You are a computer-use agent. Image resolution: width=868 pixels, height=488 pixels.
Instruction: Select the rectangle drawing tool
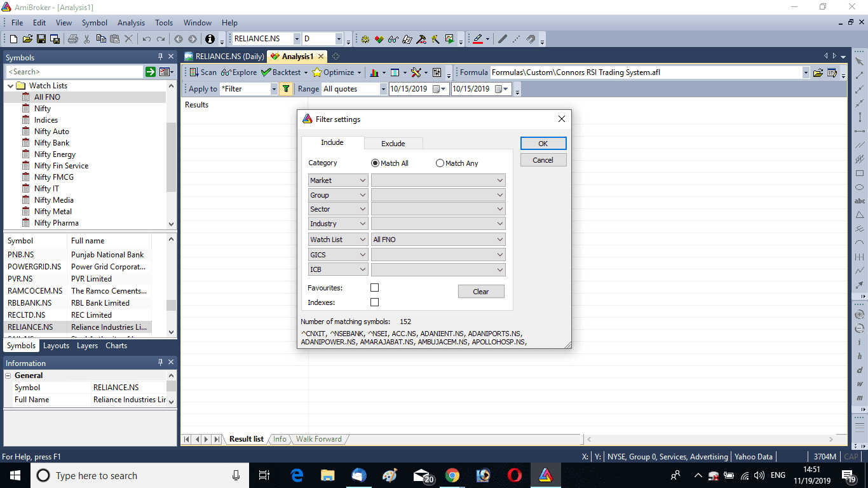point(860,173)
